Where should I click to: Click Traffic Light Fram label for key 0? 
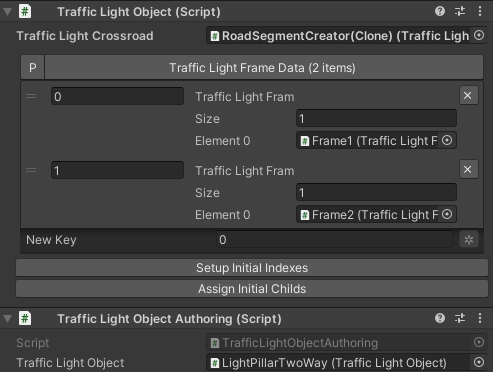pyautogui.click(x=245, y=97)
